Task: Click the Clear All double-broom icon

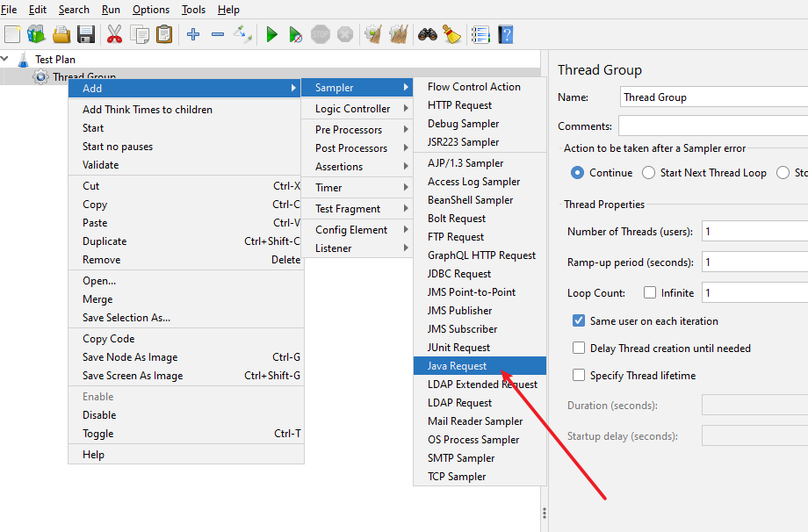Action: tap(398, 34)
